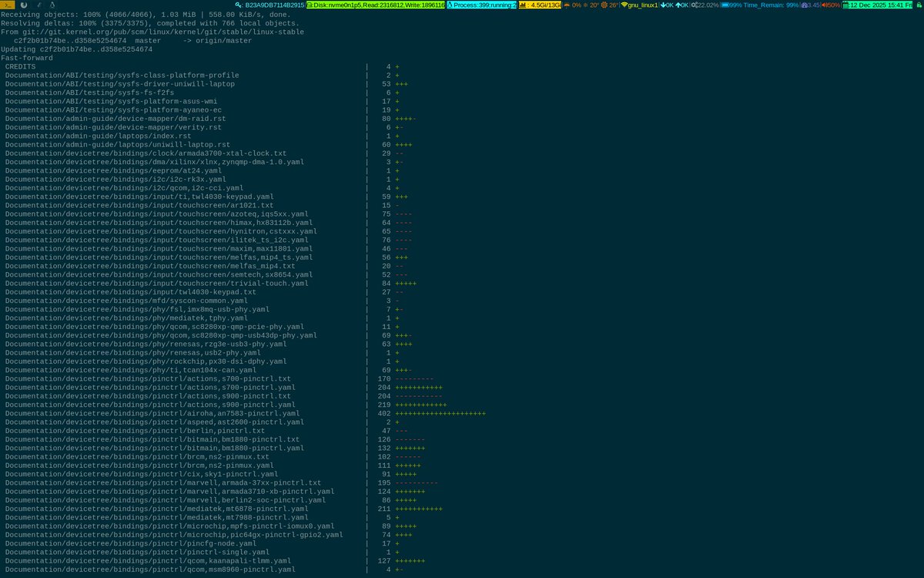Click the sysfs-platform-ayaneo-ec row
This screenshot has width=924, height=578.
203,109
